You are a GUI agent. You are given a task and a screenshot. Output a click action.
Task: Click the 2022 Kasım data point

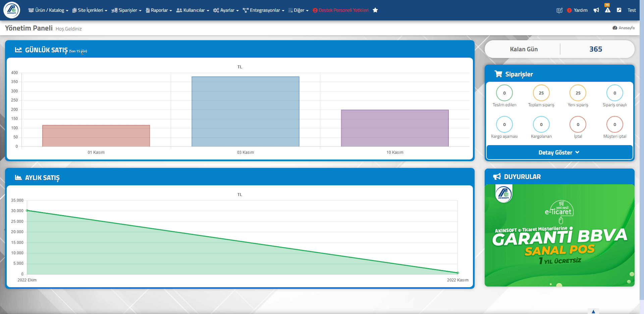pyautogui.click(x=458, y=273)
